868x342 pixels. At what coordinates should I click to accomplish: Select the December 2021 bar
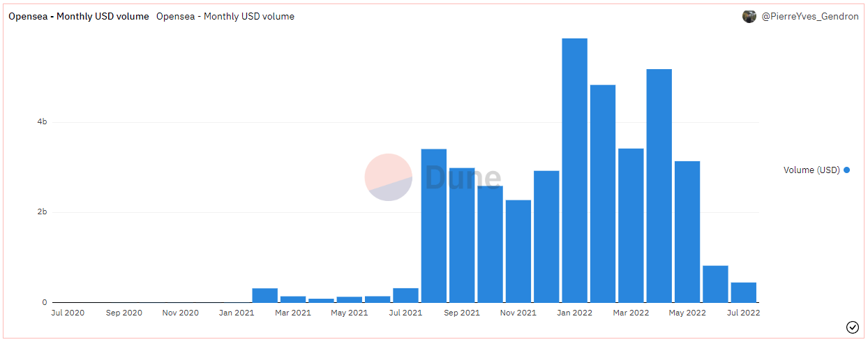546,237
